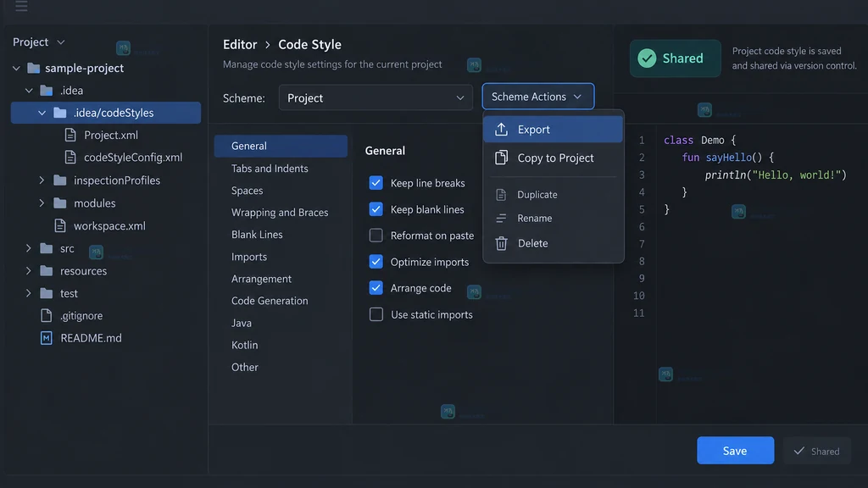Expand the test folder
The image size is (868, 488).
click(x=29, y=293)
